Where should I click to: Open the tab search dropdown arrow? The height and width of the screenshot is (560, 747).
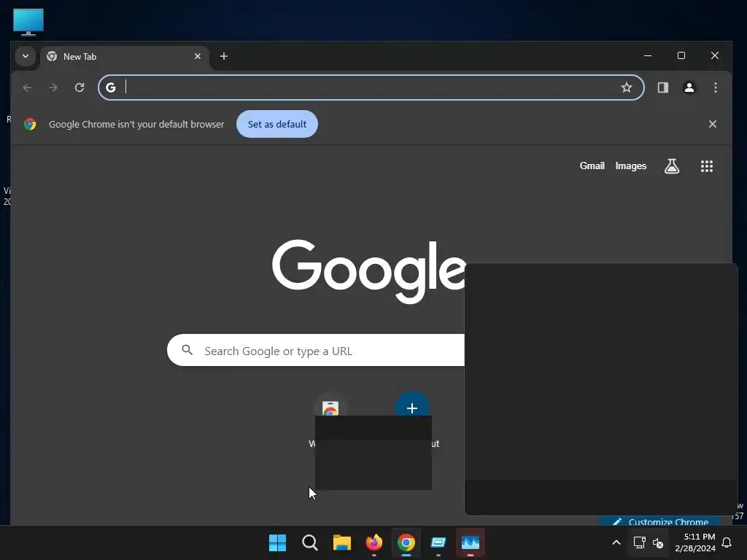click(26, 56)
